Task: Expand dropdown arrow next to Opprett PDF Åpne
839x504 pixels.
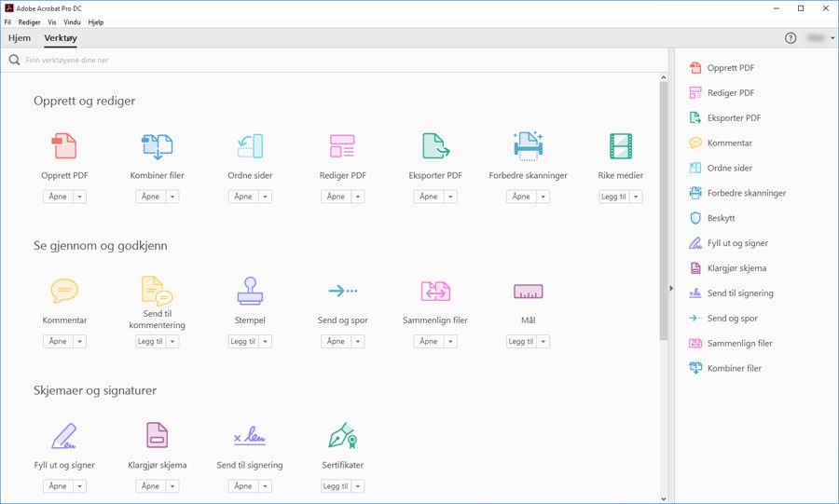Action: 80,197
